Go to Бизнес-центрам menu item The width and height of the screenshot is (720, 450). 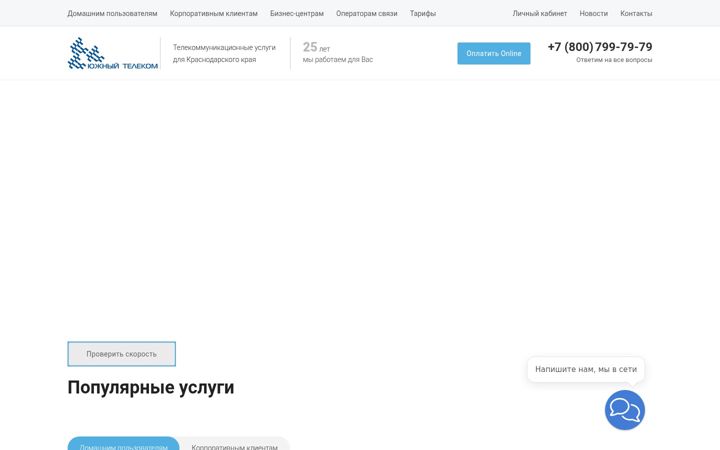click(x=297, y=13)
